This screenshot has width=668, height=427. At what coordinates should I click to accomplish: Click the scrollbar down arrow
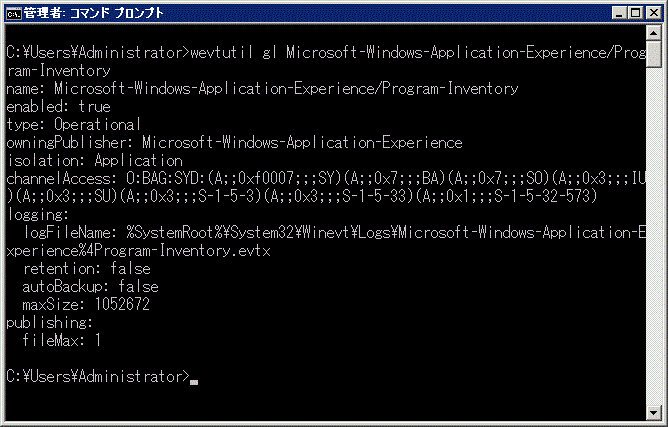click(x=654, y=412)
